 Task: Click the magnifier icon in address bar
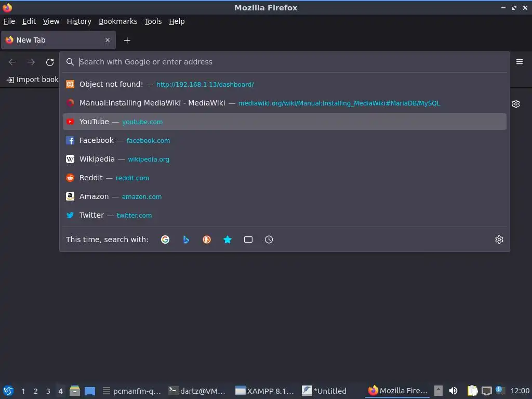click(70, 62)
